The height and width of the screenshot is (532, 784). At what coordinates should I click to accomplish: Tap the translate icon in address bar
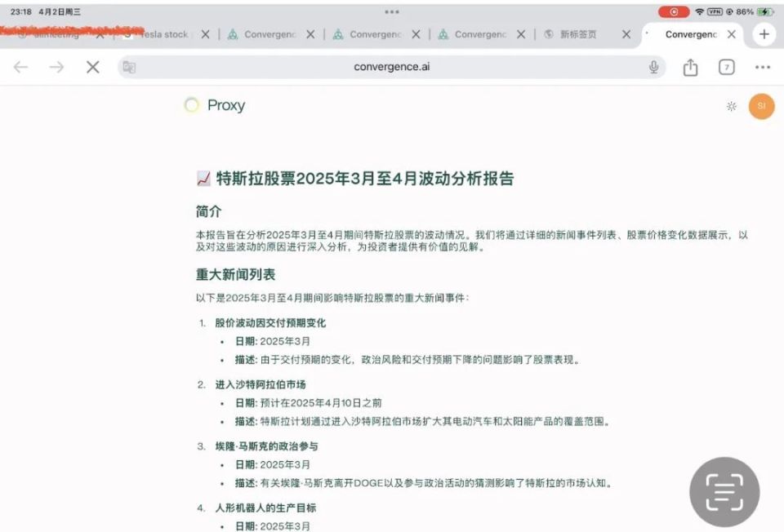pyautogui.click(x=129, y=67)
